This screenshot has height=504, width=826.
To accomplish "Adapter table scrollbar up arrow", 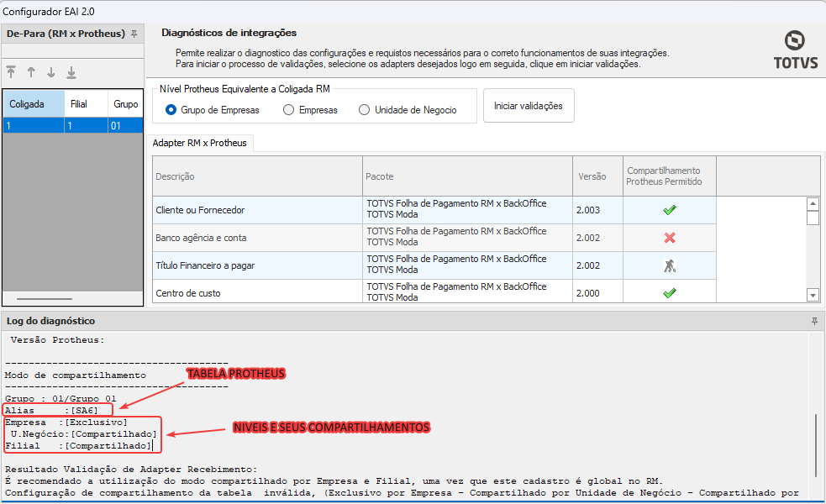I will point(813,204).
